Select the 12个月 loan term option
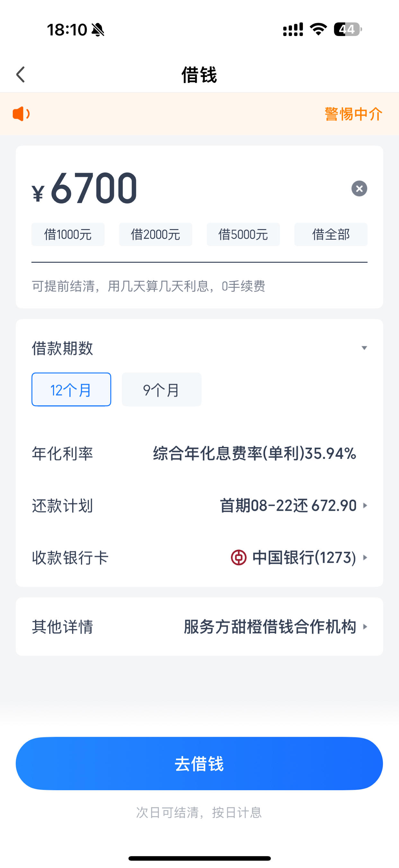 click(x=71, y=389)
